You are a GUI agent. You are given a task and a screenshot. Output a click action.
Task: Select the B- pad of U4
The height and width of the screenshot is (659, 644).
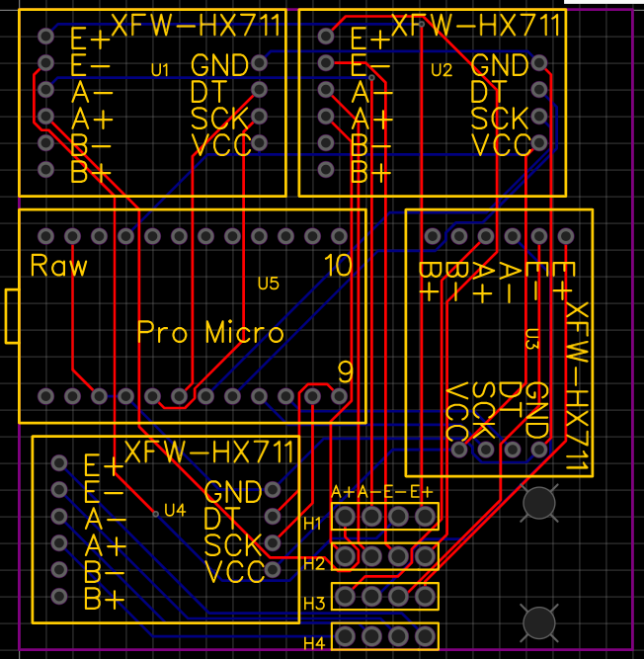click(x=59, y=570)
